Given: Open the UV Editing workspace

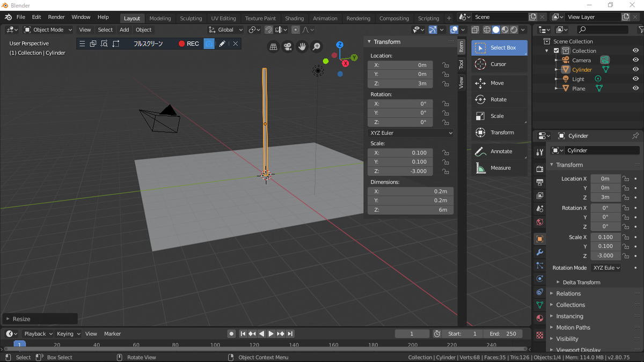Looking at the screenshot, I should [x=223, y=18].
